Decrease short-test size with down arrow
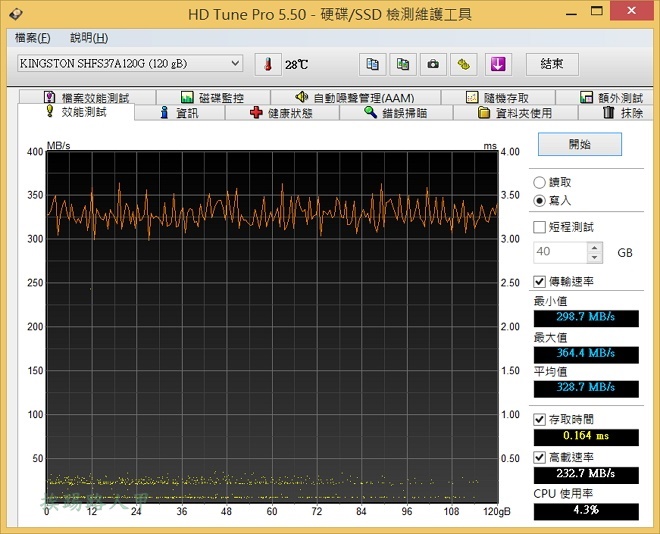The image size is (660, 534). (594, 258)
